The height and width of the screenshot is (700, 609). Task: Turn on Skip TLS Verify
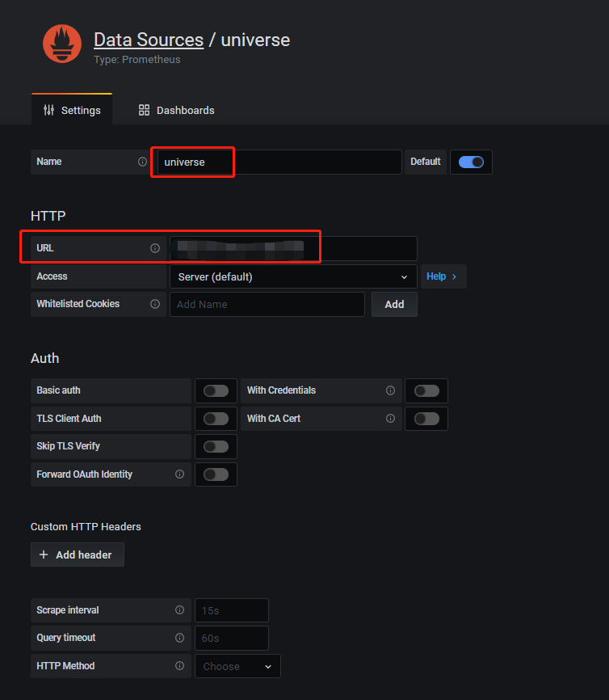coord(216,446)
